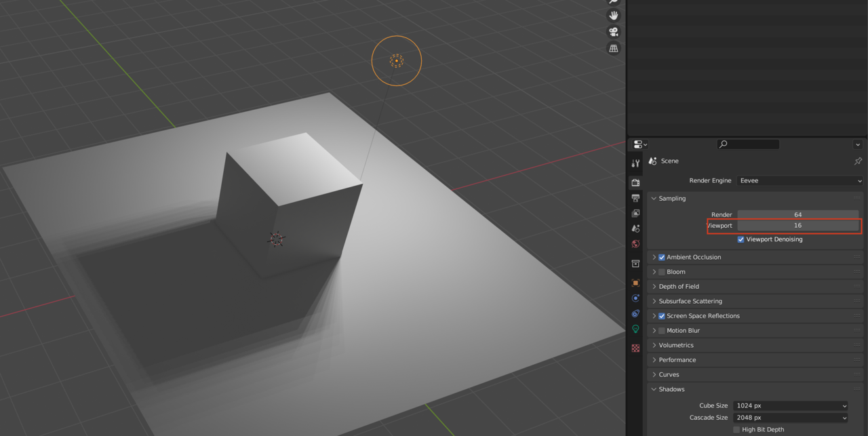
Task: Open the Output properties tab
Action: click(x=635, y=198)
